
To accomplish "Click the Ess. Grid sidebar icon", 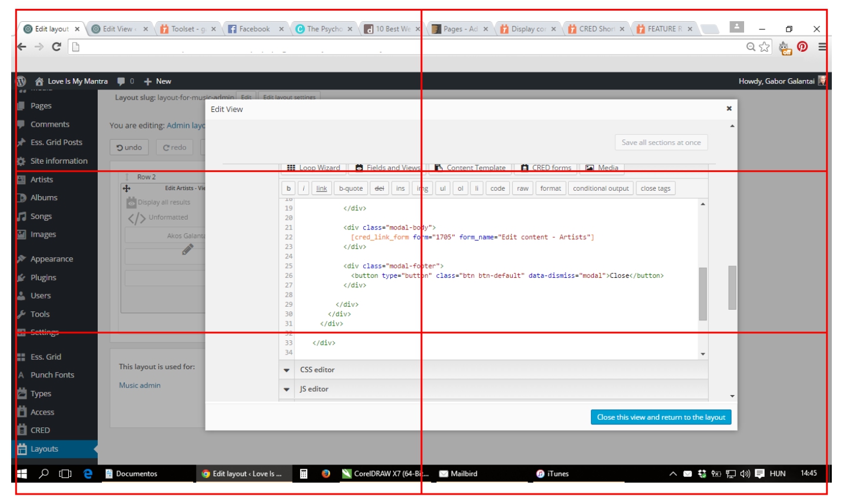I will click(21, 357).
